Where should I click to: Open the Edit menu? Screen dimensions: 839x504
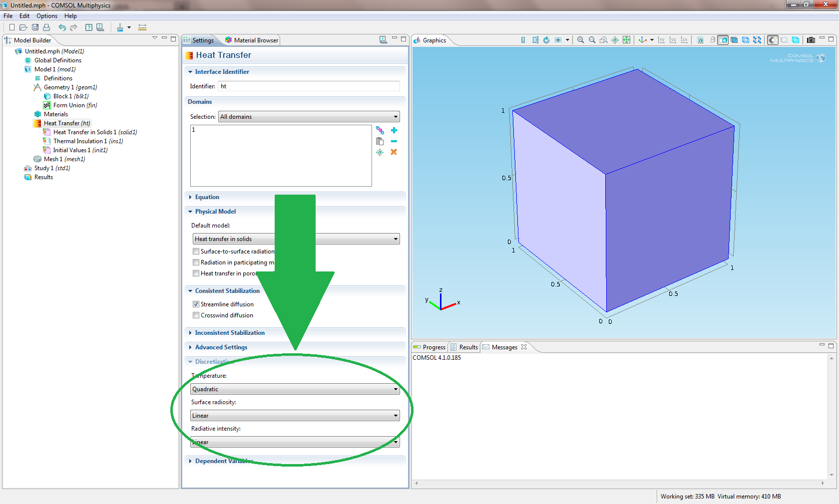(x=24, y=16)
